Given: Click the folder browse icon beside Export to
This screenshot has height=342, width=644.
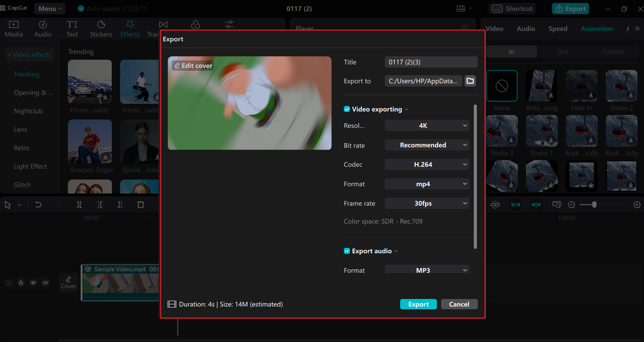Looking at the screenshot, I should pyautogui.click(x=470, y=81).
